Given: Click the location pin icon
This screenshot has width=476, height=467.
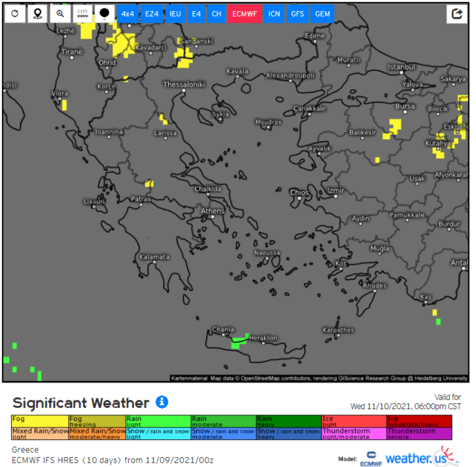Looking at the screenshot, I should pos(37,14).
